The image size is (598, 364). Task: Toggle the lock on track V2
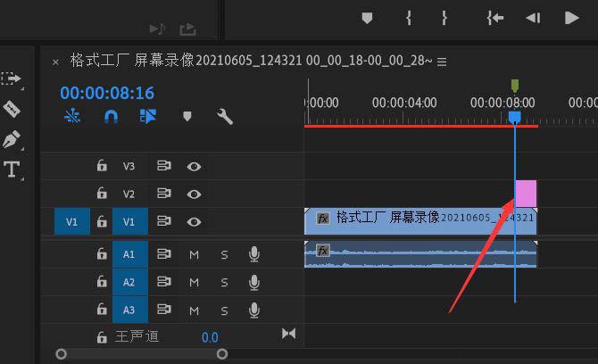(102, 194)
